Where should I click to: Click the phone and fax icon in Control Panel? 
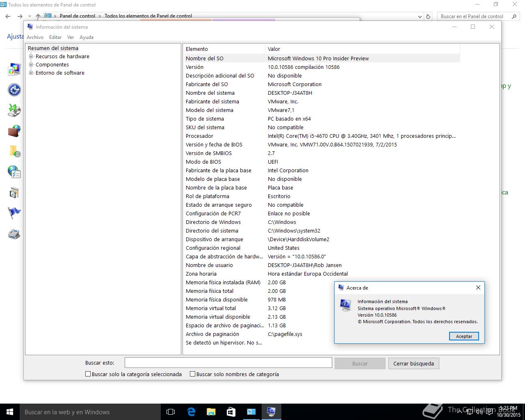tap(14, 234)
